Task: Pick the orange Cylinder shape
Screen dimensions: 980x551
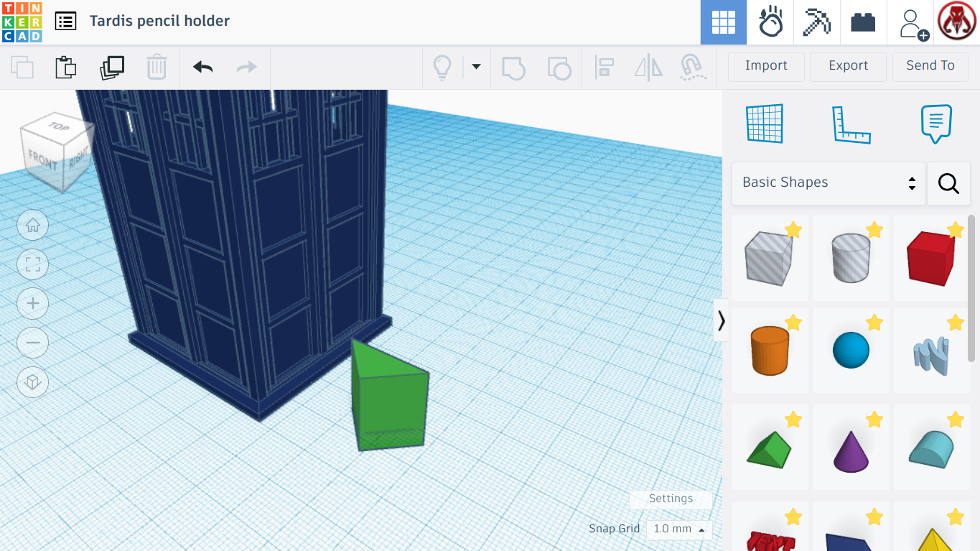Action: click(x=770, y=351)
